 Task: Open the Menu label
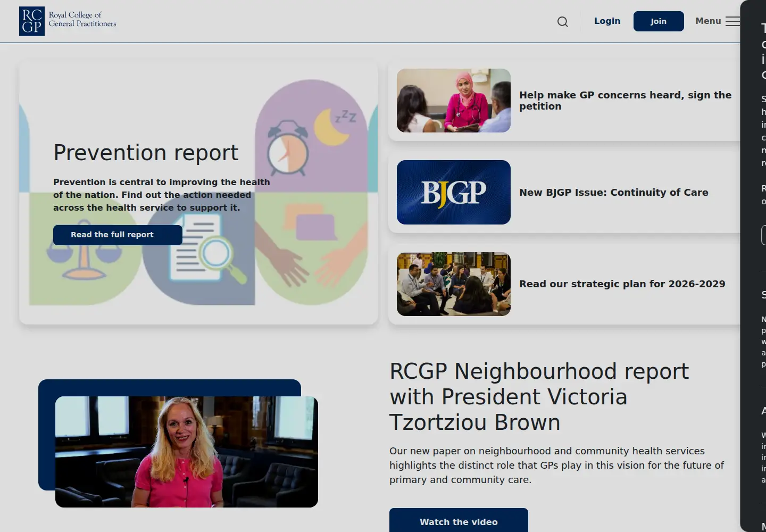pos(708,21)
